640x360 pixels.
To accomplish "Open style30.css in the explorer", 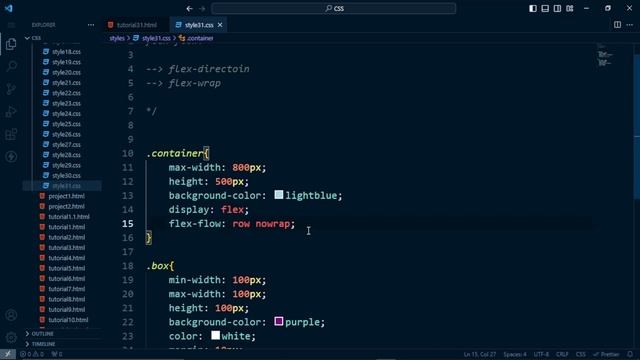I will coord(66,176).
